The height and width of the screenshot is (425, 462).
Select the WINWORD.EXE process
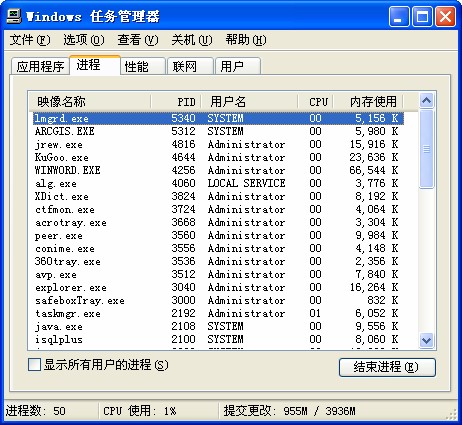[x=218, y=170]
